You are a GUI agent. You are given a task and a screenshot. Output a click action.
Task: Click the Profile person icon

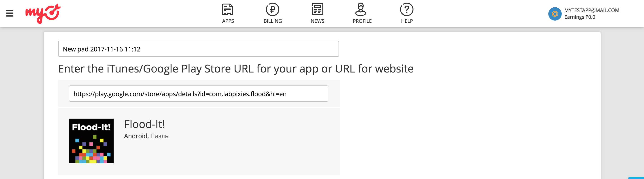[x=360, y=9]
